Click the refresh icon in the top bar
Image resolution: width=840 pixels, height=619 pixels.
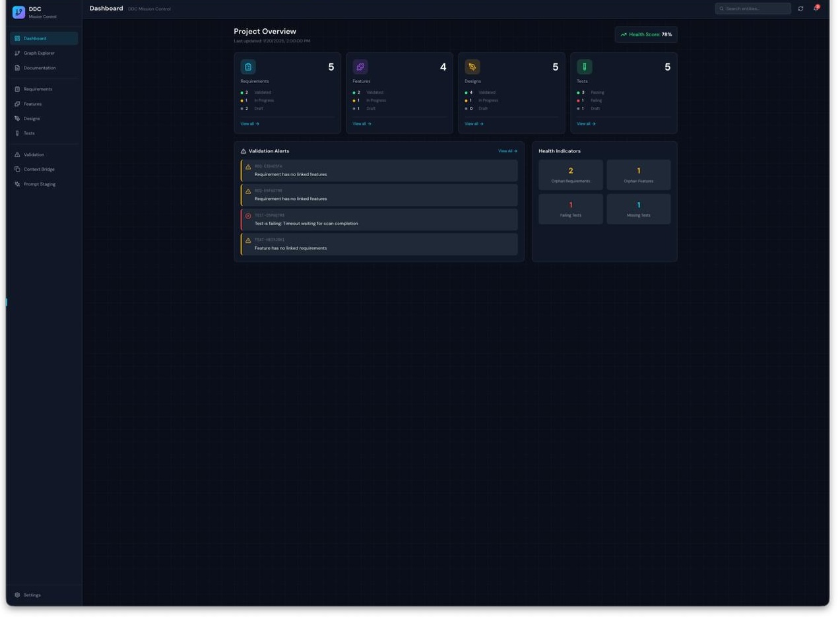(x=800, y=9)
